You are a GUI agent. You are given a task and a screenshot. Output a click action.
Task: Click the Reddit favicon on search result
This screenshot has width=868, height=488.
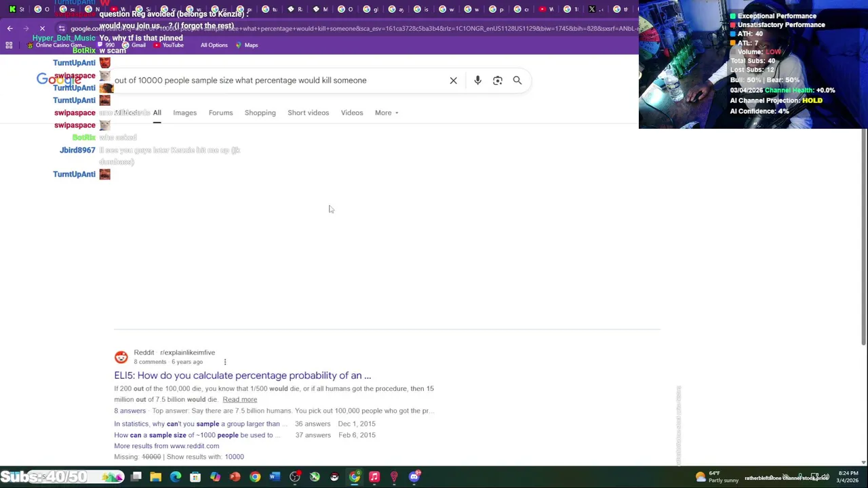[121, 357]
